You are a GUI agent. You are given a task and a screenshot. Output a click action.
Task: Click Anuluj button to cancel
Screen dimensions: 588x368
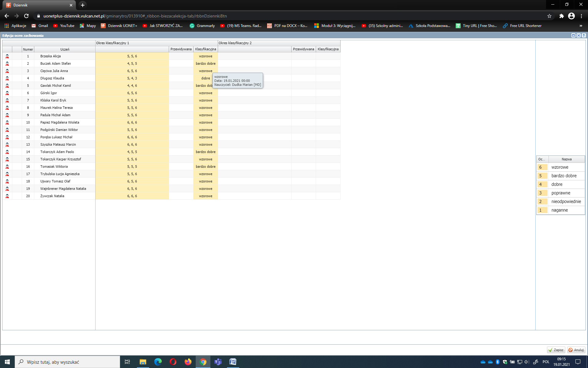point(576,350)
